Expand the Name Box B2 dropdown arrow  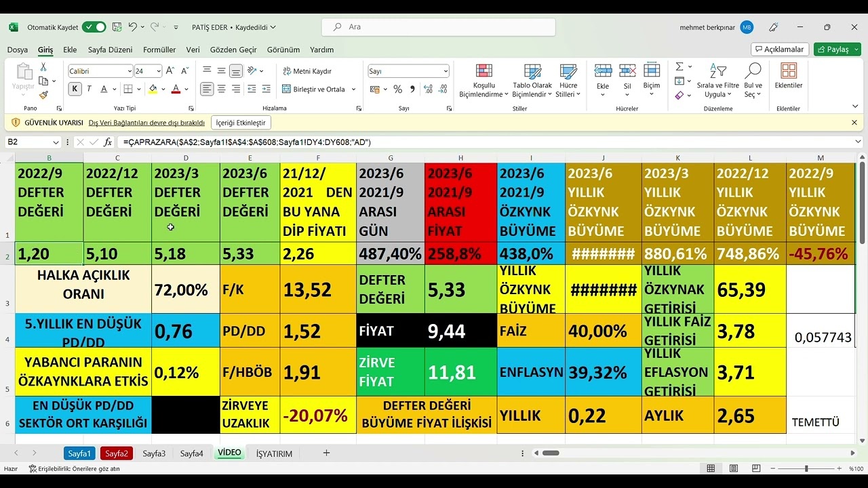pyautogui.click(x=56, y=142)
